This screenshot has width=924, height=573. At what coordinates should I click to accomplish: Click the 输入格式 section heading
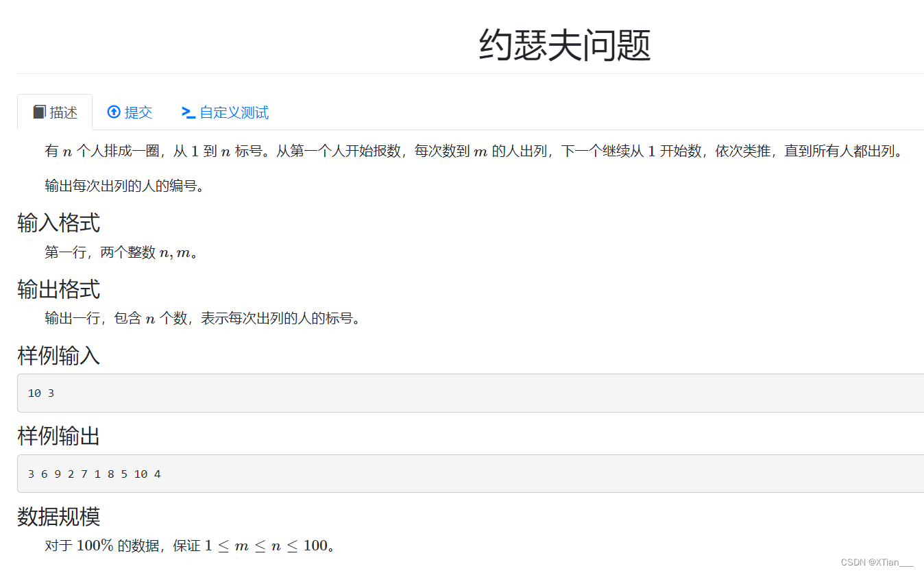[x=58, y=222]
